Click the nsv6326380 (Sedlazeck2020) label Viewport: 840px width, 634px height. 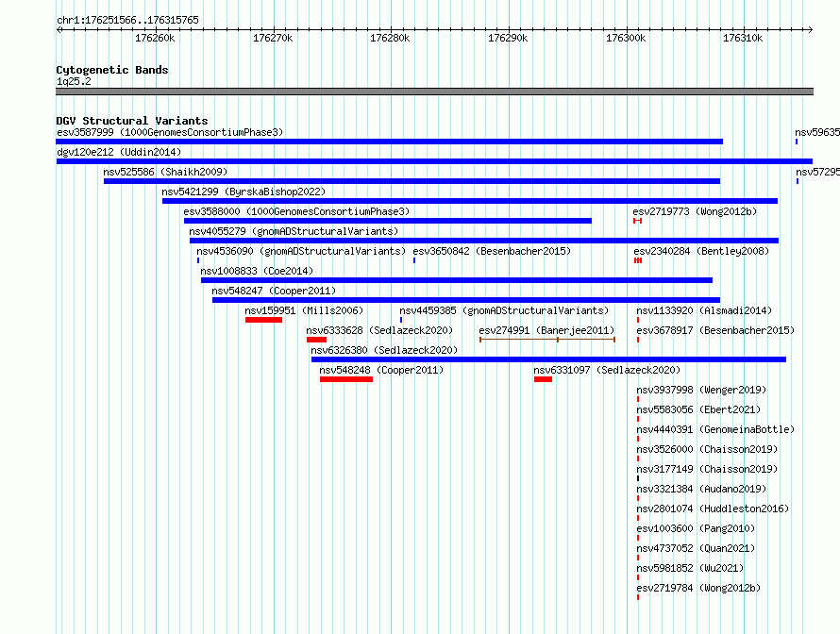(384, 350)
